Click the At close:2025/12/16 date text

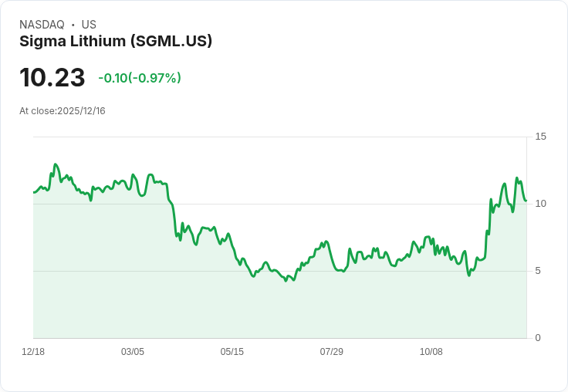[63, 111]
